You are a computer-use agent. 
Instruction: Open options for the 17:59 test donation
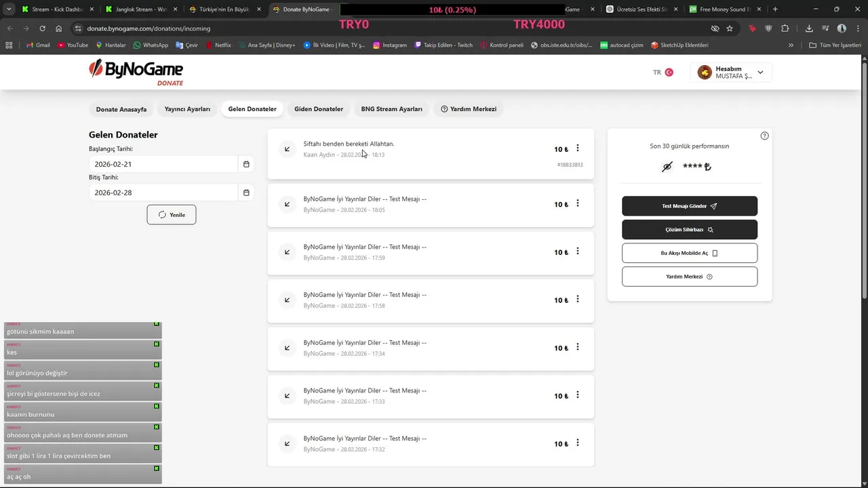(x=578, y=251)
